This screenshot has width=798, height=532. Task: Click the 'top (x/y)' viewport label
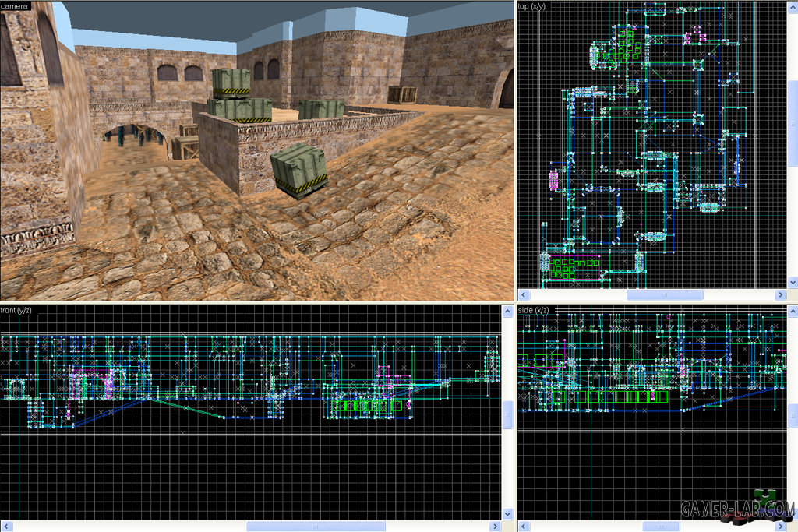pos(531,6)
